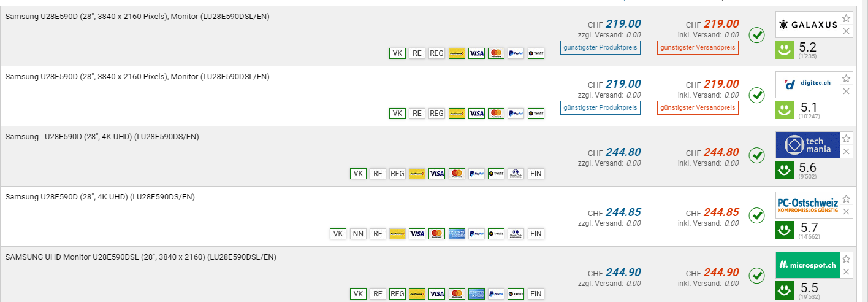The image size is (868, 302).
Task: Click the American Express icon in PC-Ostschweiz row
Action: click(x=457, y=234)
